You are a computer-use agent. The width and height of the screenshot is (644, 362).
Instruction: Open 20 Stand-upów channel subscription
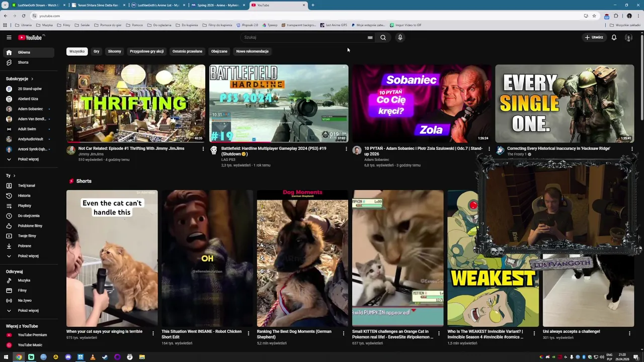(x=29, y=89)
